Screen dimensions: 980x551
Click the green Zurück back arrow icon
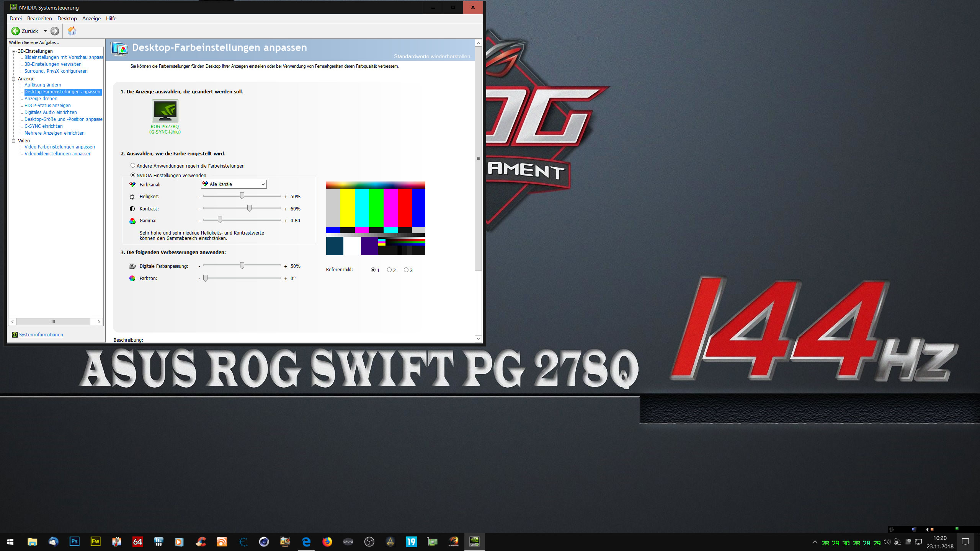[16, 31]
